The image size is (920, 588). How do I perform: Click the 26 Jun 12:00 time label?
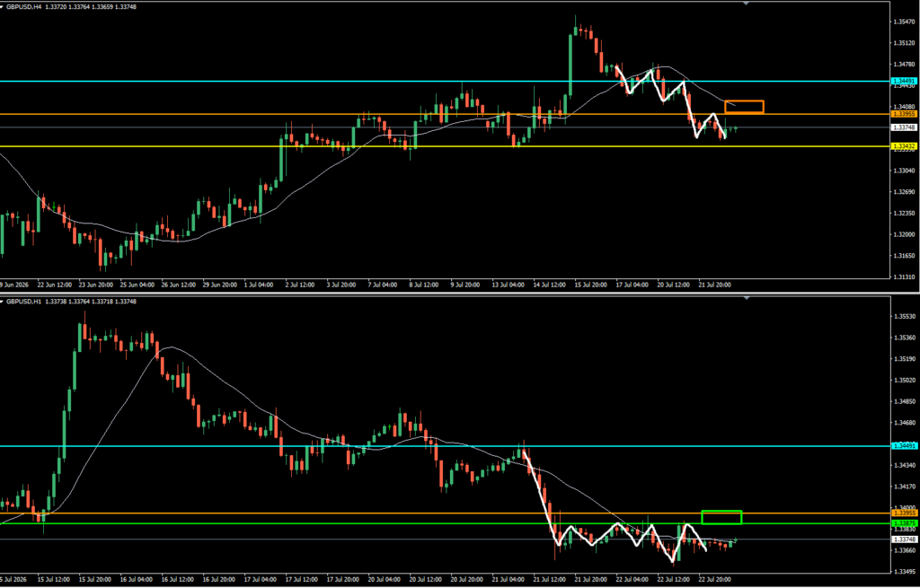coord(179,285)
